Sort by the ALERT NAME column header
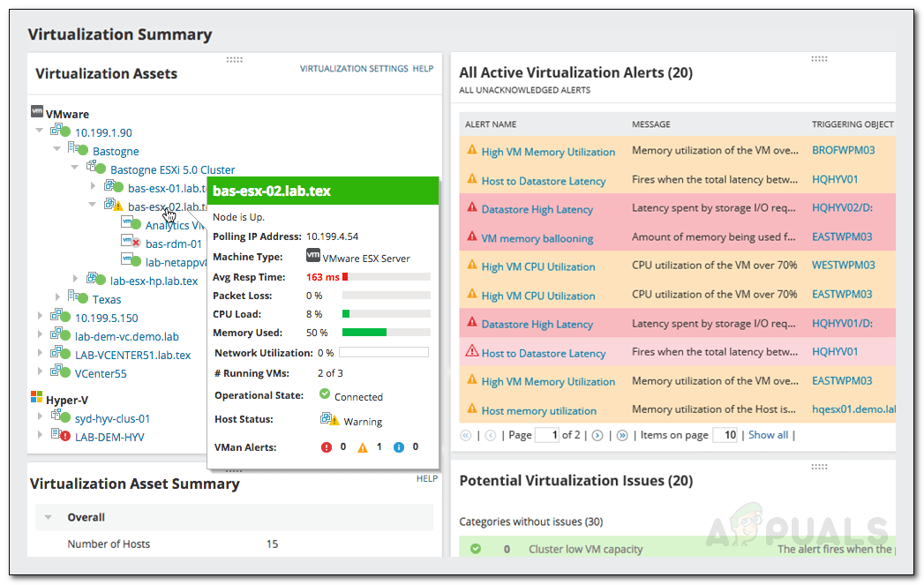924x585 pixels. (x=491, y=124)
